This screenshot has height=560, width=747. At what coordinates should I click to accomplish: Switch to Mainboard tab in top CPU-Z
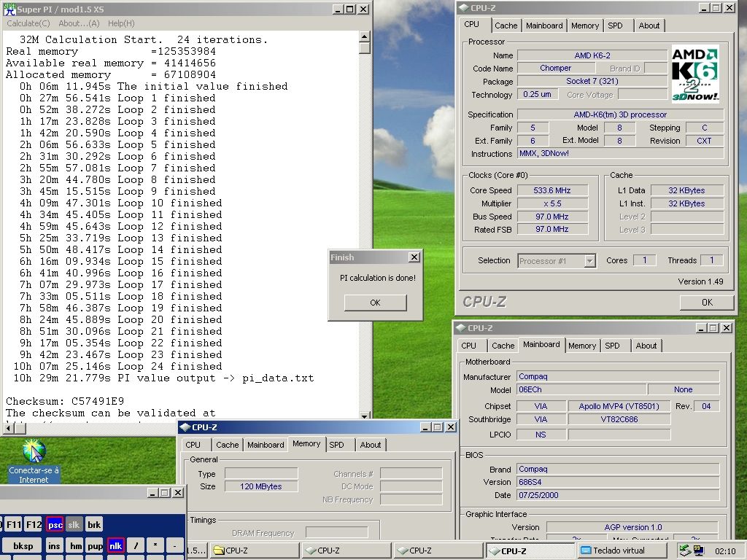544,26
